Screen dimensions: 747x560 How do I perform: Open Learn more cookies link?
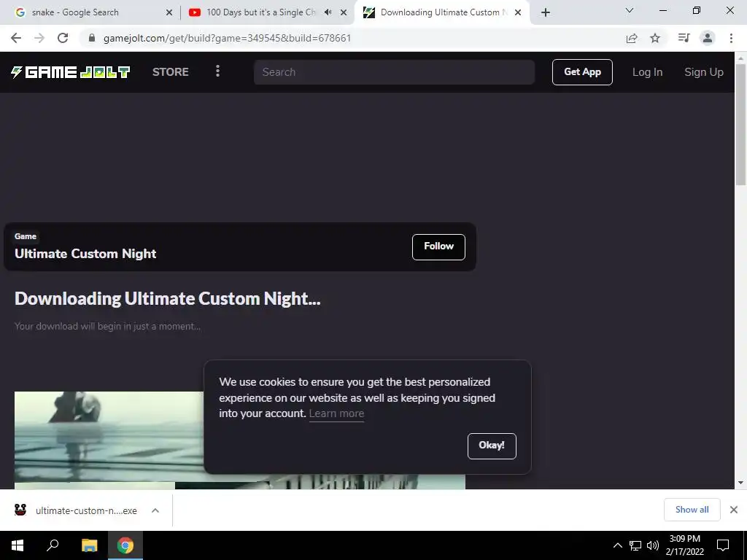(336, 413)
